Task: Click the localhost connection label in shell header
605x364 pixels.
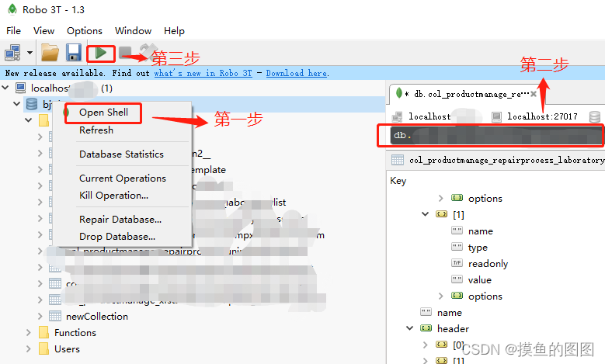Action: [x=429, y=116]
